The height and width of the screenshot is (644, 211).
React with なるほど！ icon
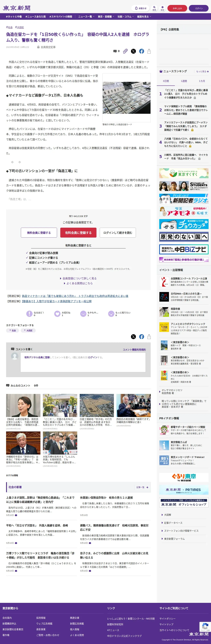click(29, 313)
